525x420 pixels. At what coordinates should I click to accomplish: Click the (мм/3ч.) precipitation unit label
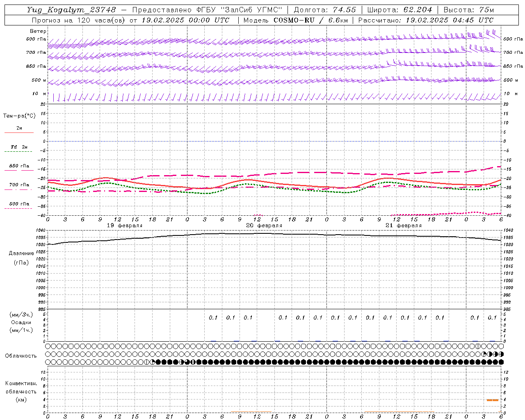coord(21,315)
